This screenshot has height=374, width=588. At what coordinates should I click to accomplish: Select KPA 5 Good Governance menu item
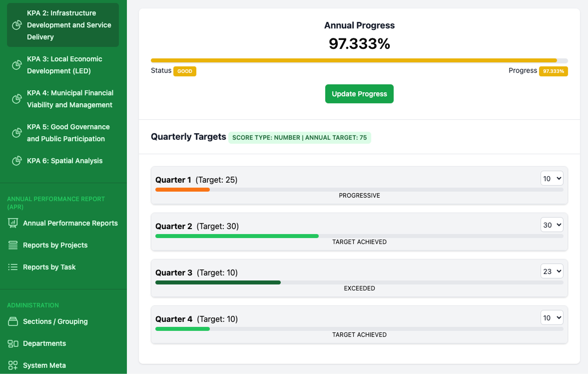(x=63, y=133)
